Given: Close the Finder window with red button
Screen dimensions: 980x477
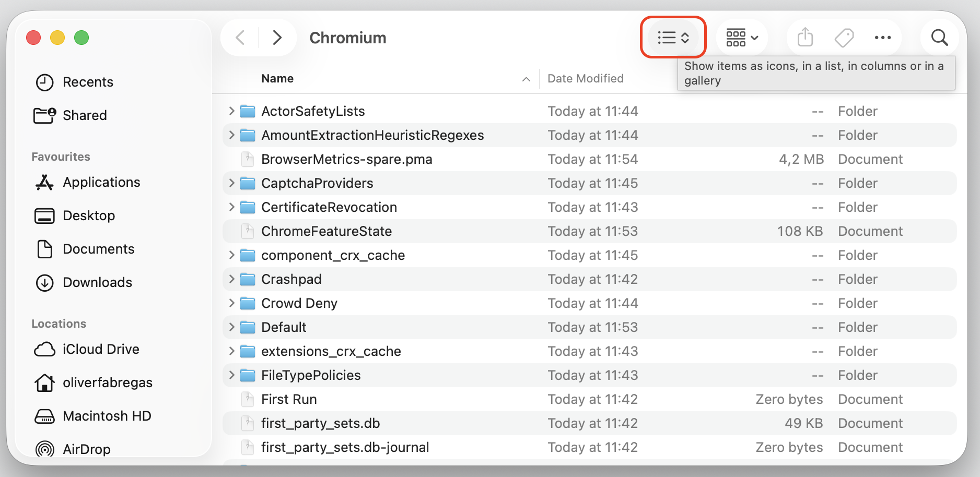Looking at the screenshot, I should (x=33, y=38).
